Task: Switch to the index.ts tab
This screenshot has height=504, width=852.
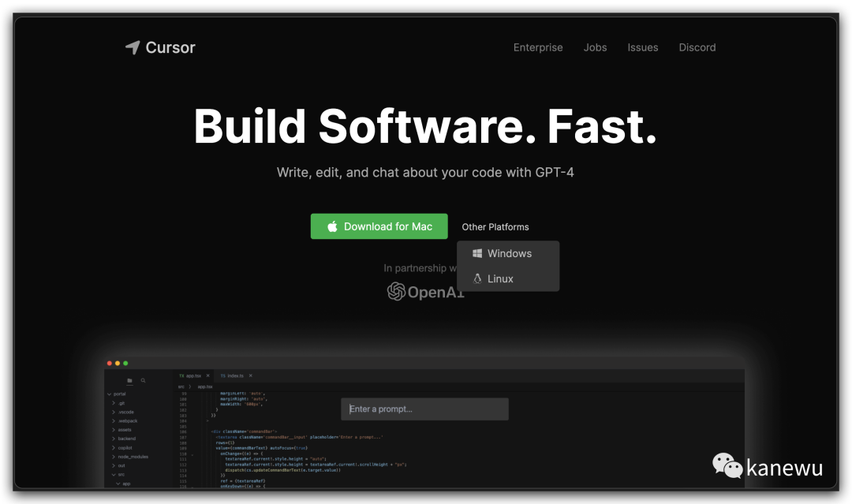Action: point(234,376)
